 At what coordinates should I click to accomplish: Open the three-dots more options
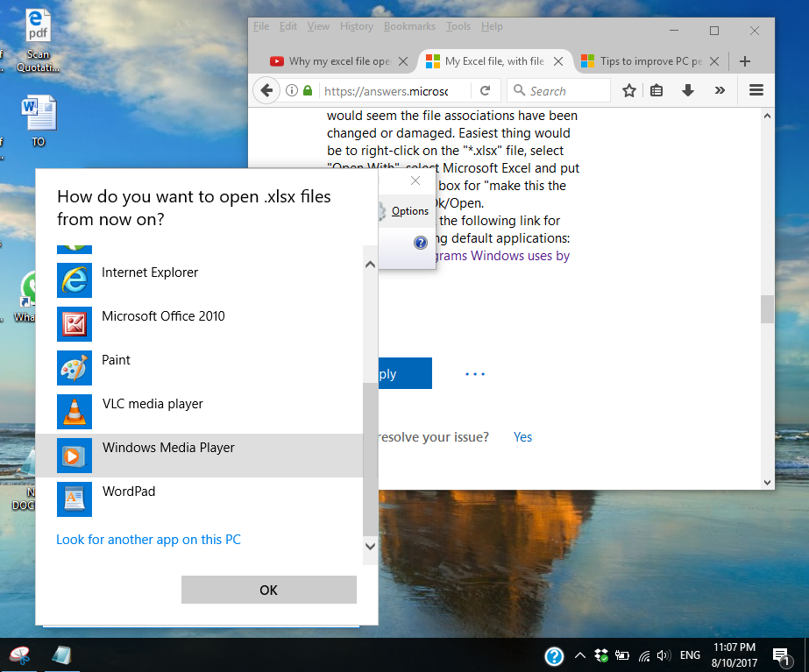[475, 374]
